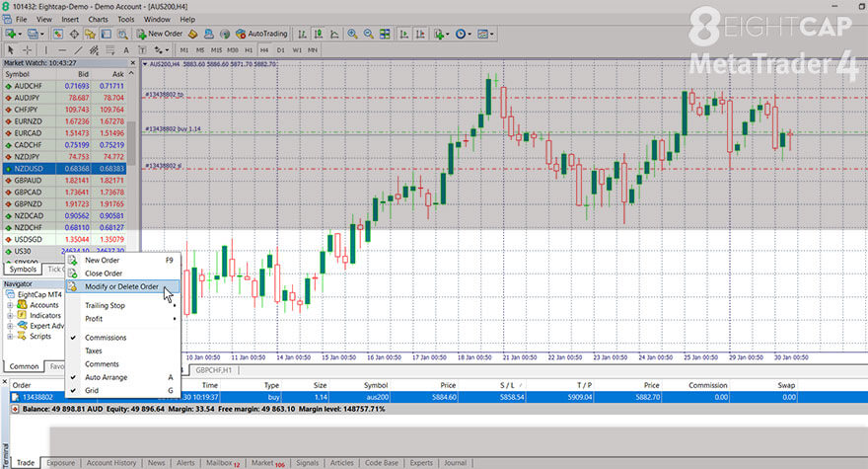Pick the vertical line drawing tool
This screenshot has height=469, width=868.
46,50
